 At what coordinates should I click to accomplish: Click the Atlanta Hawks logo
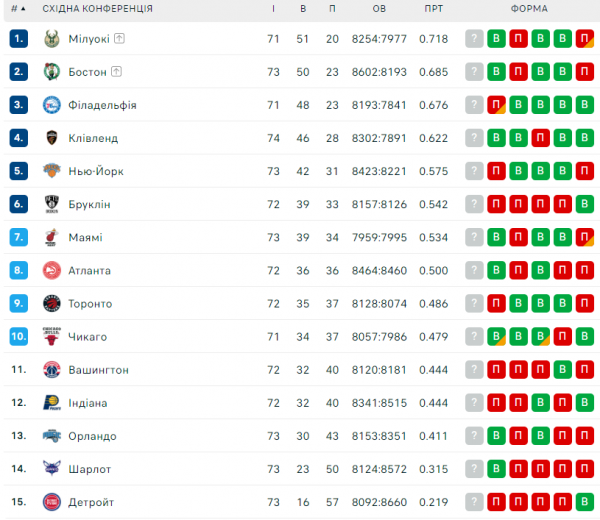click(52, 270)
